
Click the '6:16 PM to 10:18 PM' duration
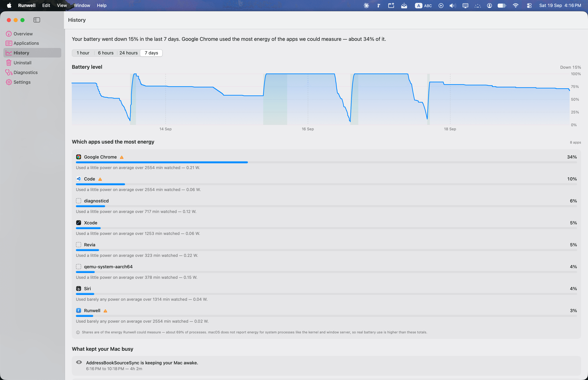114,369
